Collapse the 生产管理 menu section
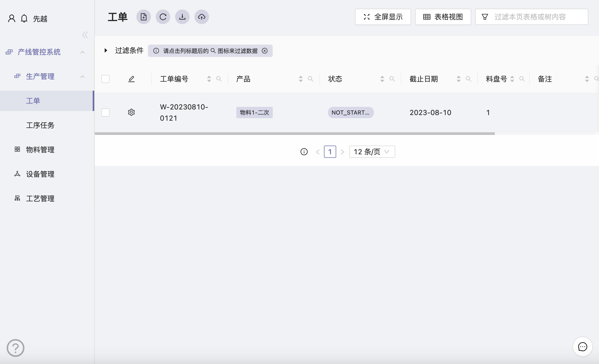 [x=83, y=76]
